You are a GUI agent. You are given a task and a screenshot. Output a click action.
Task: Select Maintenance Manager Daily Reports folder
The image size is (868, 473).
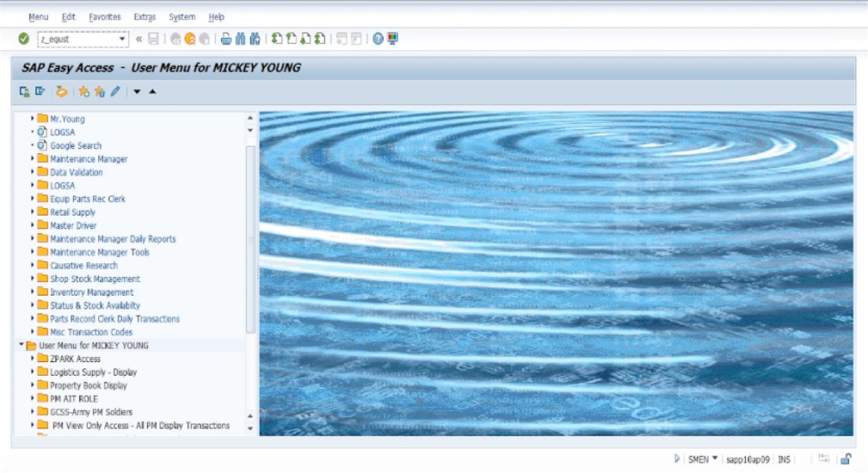pyautogui.click(x=113, y=238)
